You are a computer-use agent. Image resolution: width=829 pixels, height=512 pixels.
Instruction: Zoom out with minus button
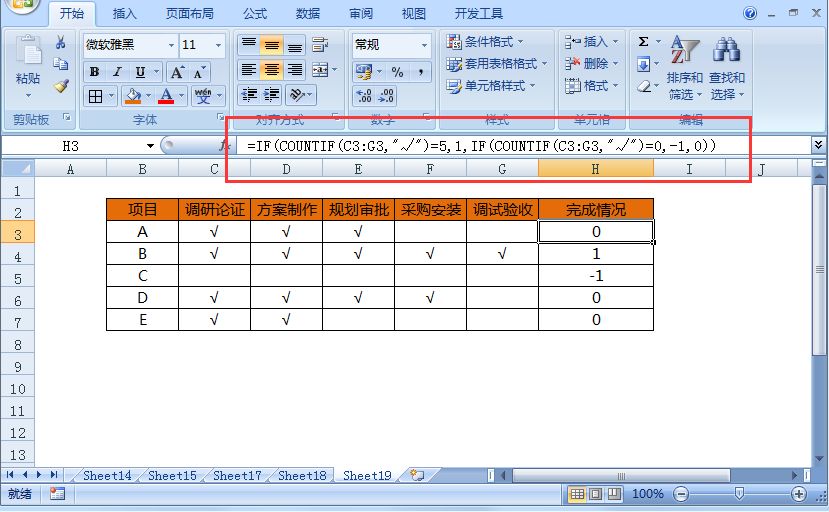click(x=681, y=495)
